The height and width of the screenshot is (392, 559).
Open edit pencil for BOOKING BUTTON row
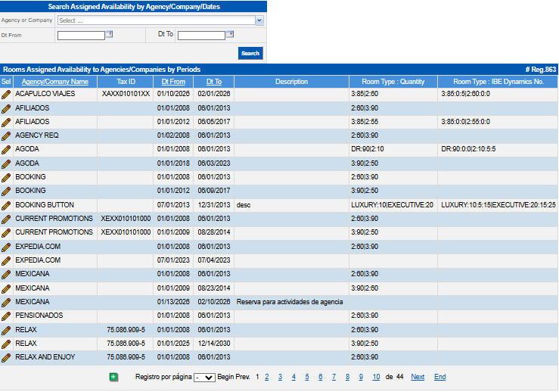(x=6, y=205)
